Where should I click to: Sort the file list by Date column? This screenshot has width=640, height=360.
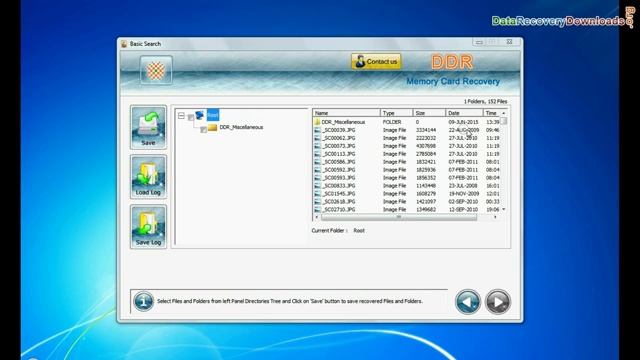(464, 113)
